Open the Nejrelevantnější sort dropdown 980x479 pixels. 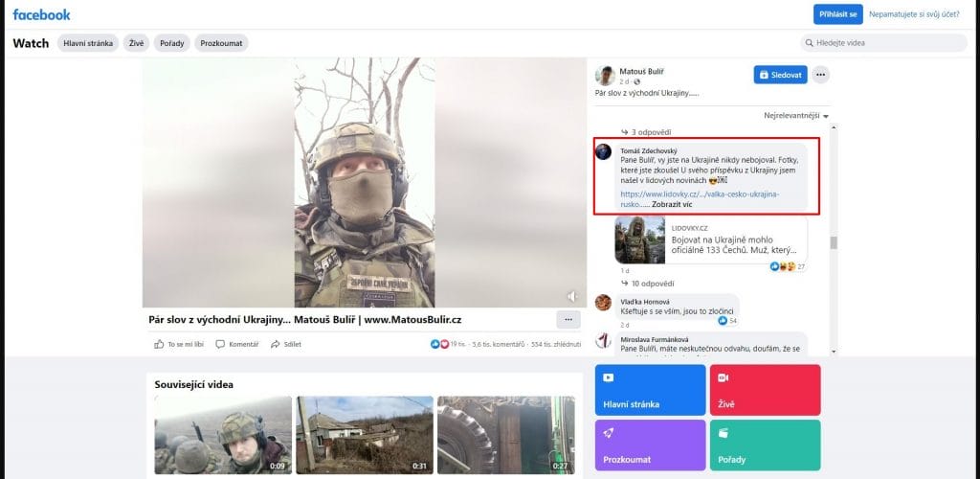795,116
